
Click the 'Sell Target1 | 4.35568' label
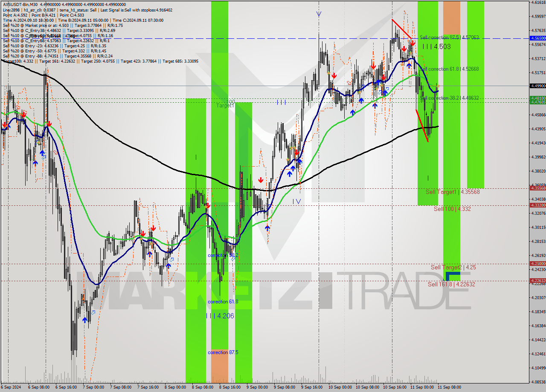click(453, 192)
